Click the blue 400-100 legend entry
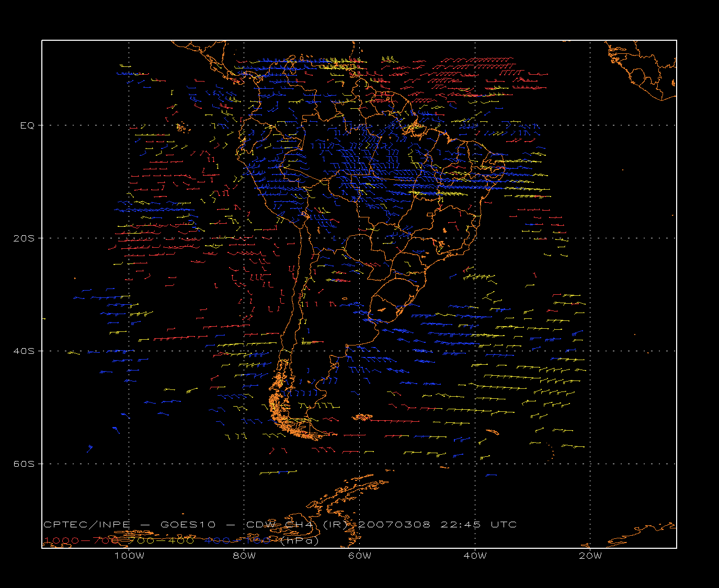719x588 pixels. tap(237, 540)
